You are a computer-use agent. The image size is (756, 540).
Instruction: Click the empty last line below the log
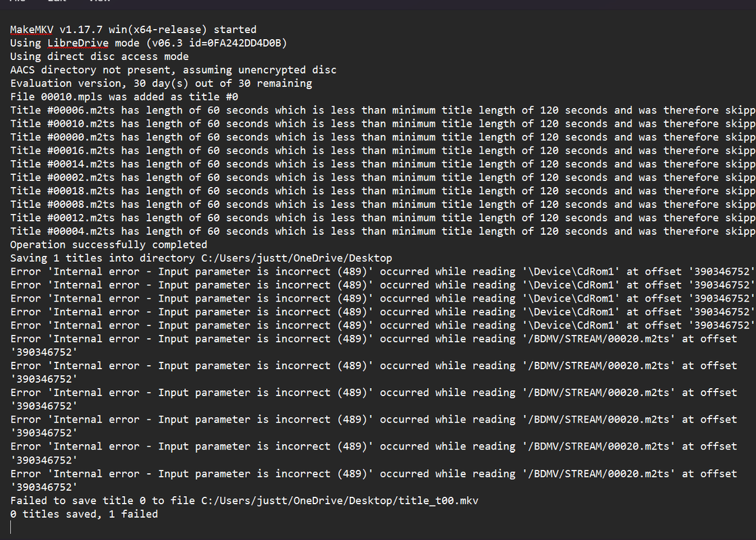(x=378, y=528)
